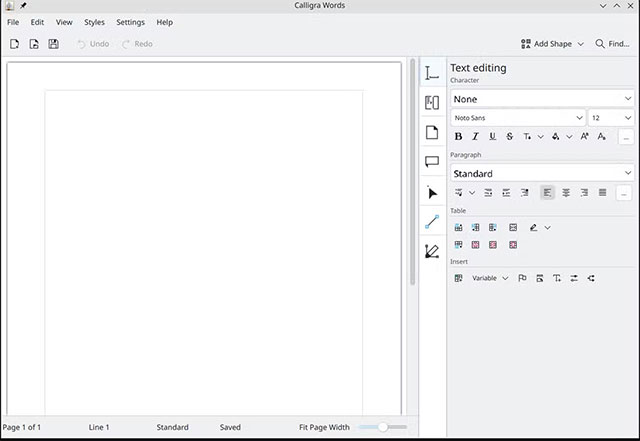Enable align left paragraph
This screenshot has height=441, width=640.
click(547, 192)
